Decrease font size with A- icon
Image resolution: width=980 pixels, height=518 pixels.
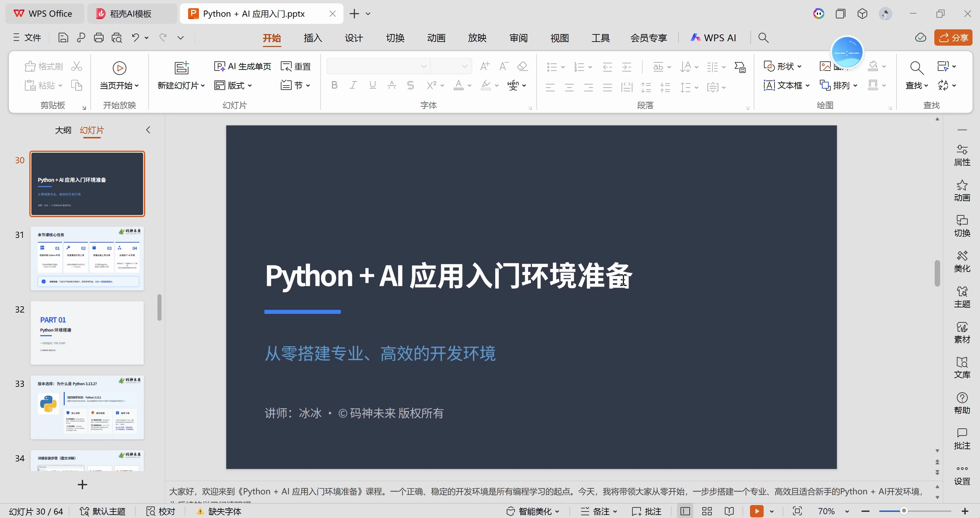click(x=503, y=66)
